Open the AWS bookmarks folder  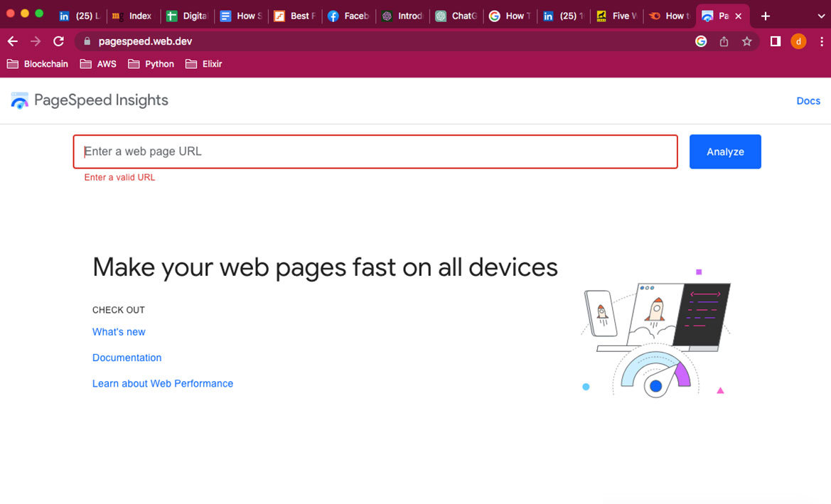(x=98, y=64)
